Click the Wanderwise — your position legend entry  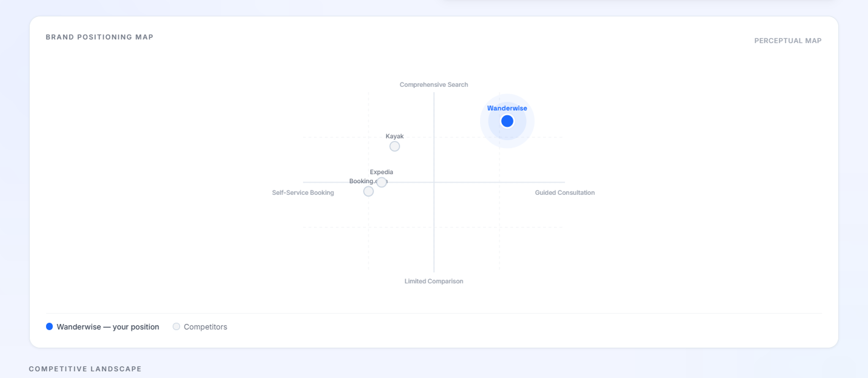[x=102, y=326]
